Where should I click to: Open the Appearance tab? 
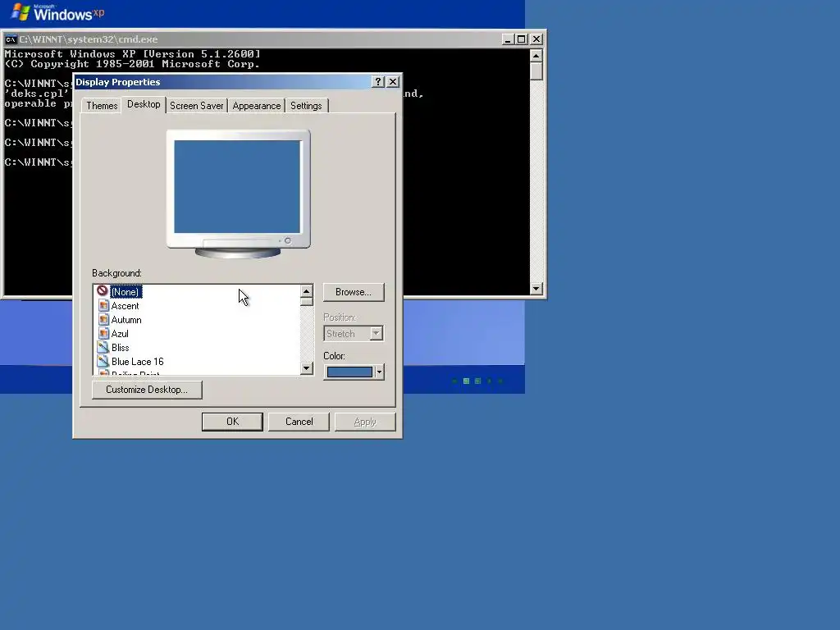[x=257, y=106]
